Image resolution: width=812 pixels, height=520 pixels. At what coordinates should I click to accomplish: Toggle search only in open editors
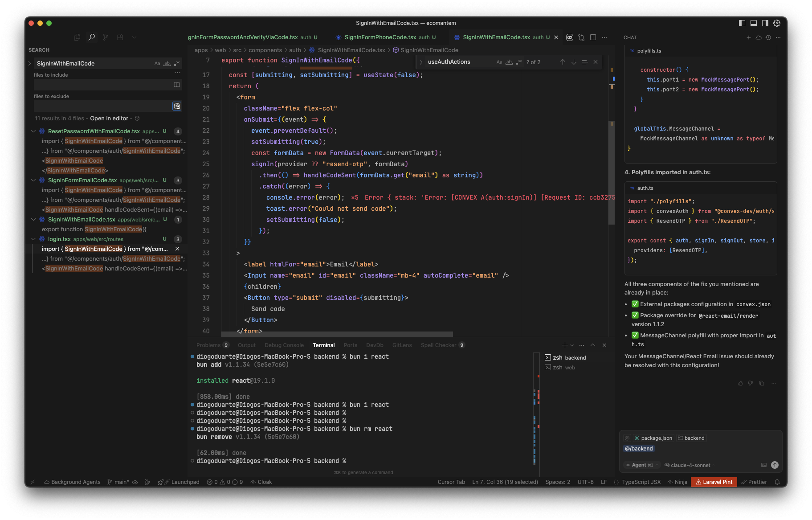177,85
